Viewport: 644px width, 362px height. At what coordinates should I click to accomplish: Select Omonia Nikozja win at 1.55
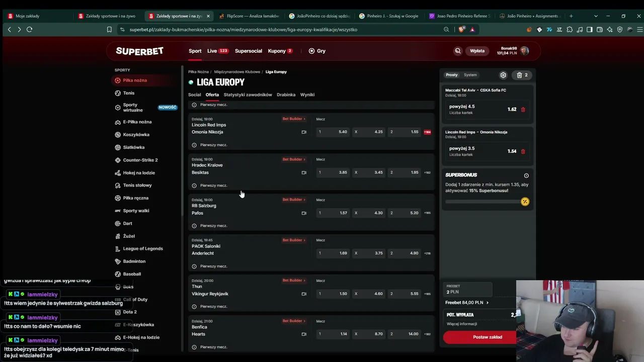point(405,132)
